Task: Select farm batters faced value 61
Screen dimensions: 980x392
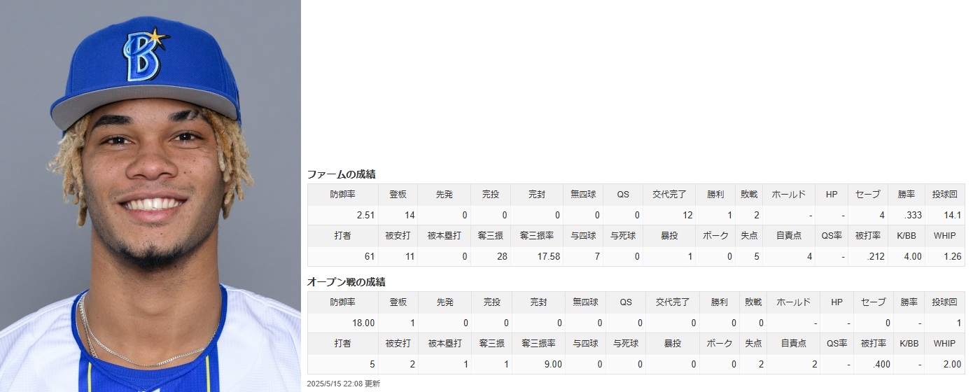Action: [x=370, y=257]
